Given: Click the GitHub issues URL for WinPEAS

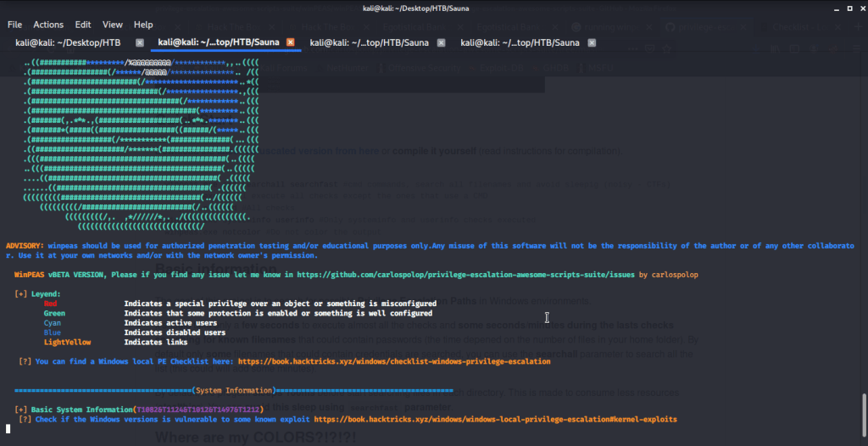Looking at the screenshot, I should (x=465, y=276).
